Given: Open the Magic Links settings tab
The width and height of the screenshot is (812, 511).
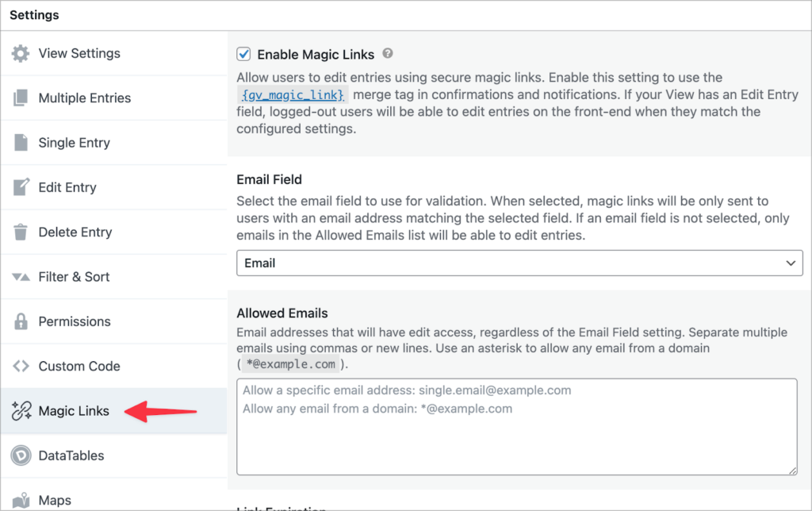Looking at the screenshot, I should point(74,411).
